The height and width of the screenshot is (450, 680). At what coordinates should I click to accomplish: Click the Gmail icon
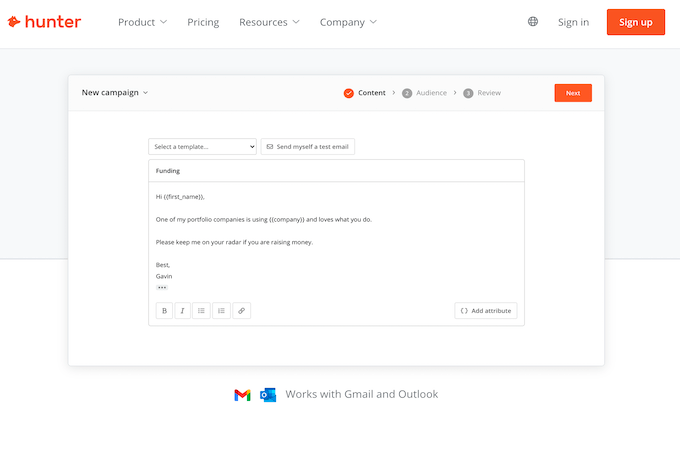[242, 395]
